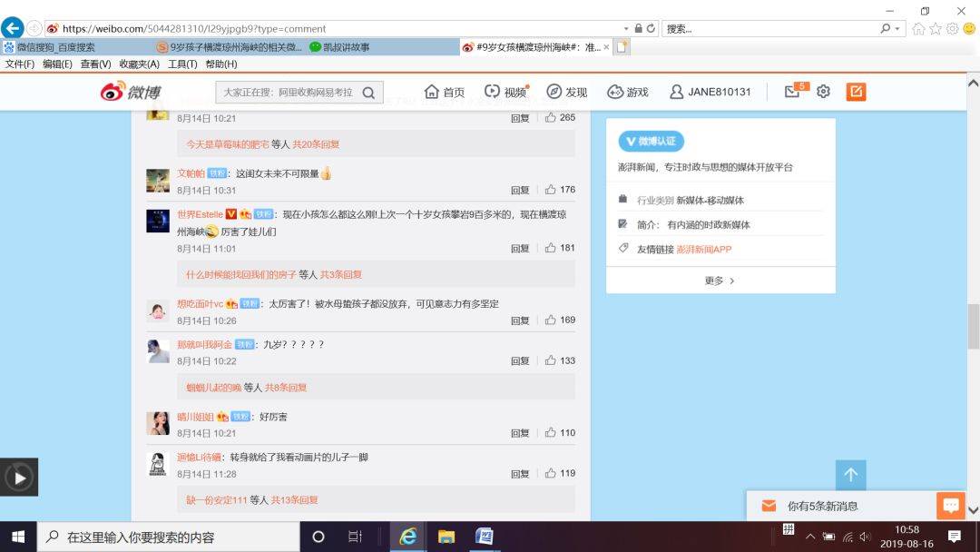Viewport: 980px width, 552px height.
Task: Click the Weibo search magnifier icon
Action: tap(368, 93)
